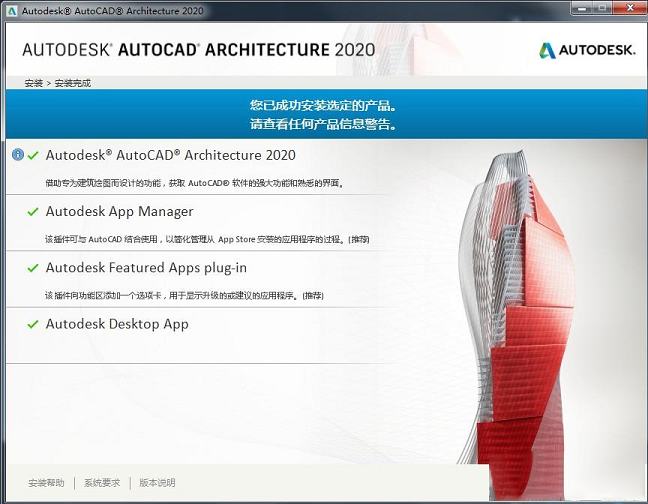Viewport: 648px width, 504px height.
Task: Select the Autodesk App Manager entry
Action: click(119, 212)
